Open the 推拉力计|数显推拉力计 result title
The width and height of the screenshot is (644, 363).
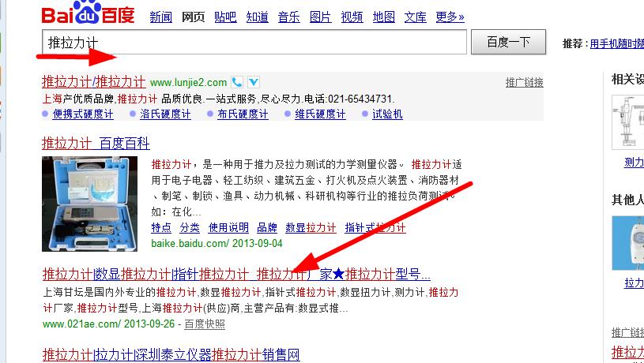click(x=236, y=274)
